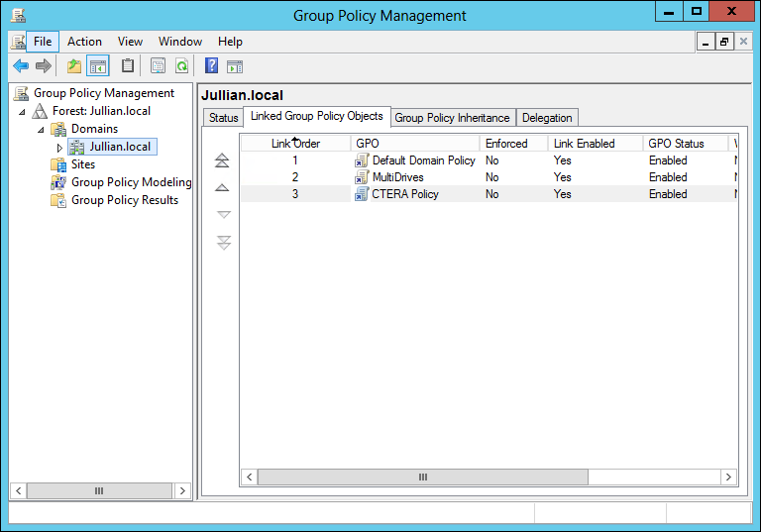
Task: Toggle the Show/Hide Console Tree icon
Action: pyautogui.click(x=98, y=66)
